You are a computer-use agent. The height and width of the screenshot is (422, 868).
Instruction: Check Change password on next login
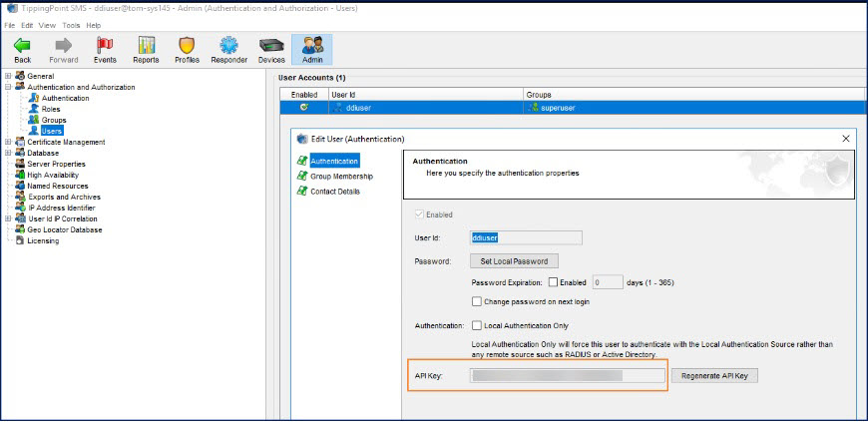point(477,301)
